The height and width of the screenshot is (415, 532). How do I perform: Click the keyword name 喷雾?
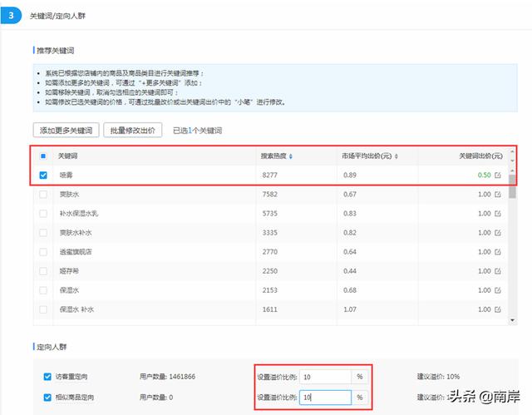coord(66,175)
